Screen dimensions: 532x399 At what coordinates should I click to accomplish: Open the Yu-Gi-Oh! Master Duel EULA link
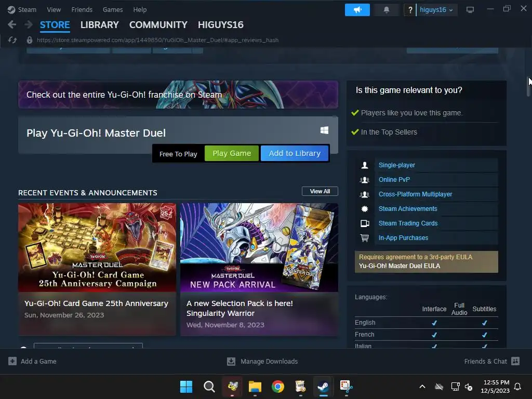[400, 266]
